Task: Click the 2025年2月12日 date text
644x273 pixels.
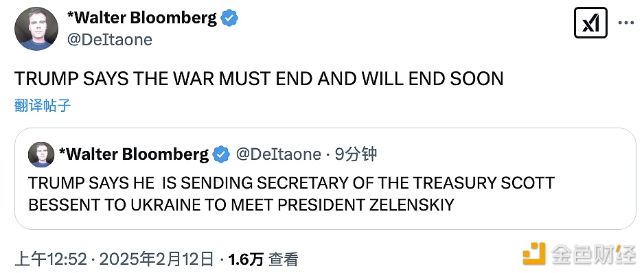Action: click(x=157, y=259)
